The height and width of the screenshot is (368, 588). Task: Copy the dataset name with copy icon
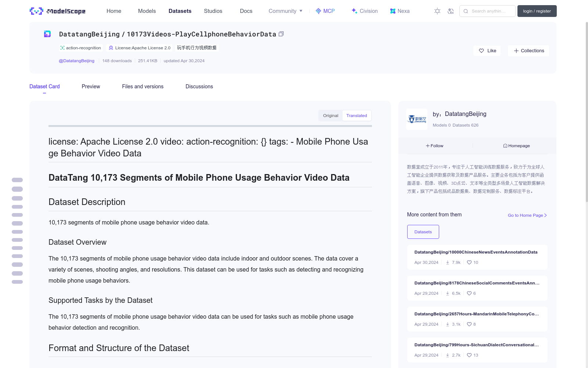[x=281, y=34]
